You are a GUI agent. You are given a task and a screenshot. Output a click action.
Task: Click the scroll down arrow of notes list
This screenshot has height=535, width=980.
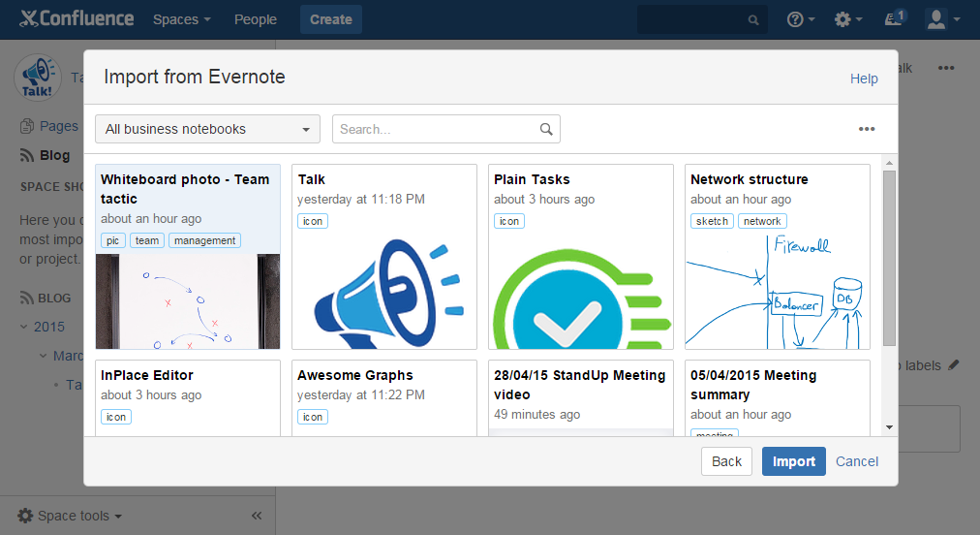click(x=889, y=426)
